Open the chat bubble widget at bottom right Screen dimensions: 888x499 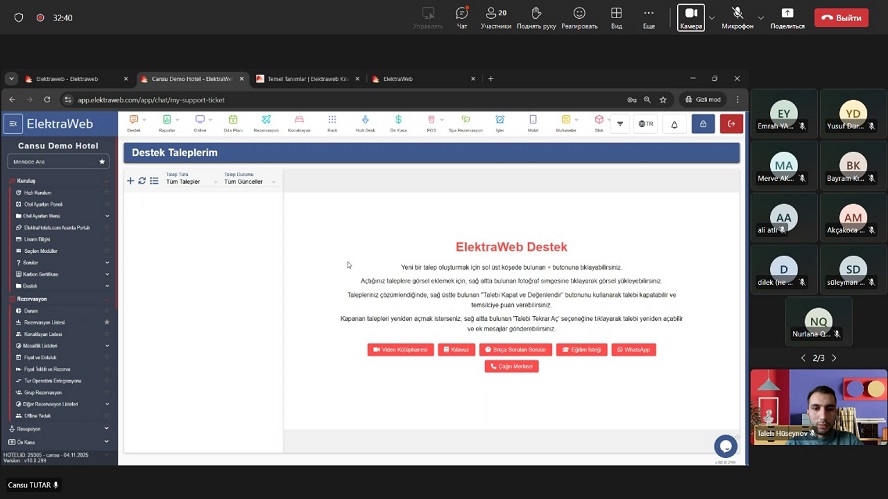click(725, 446)
